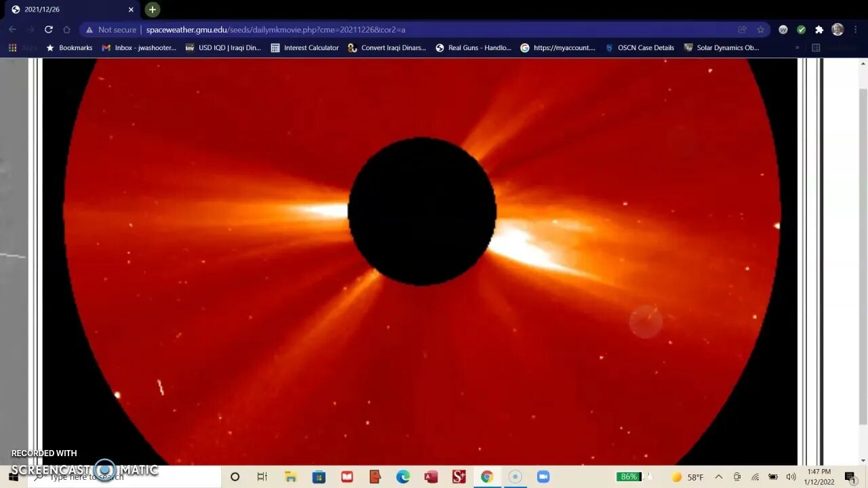Check the 86% battery indicator
Screen dimensions: 868x488
tap(629, 476)
